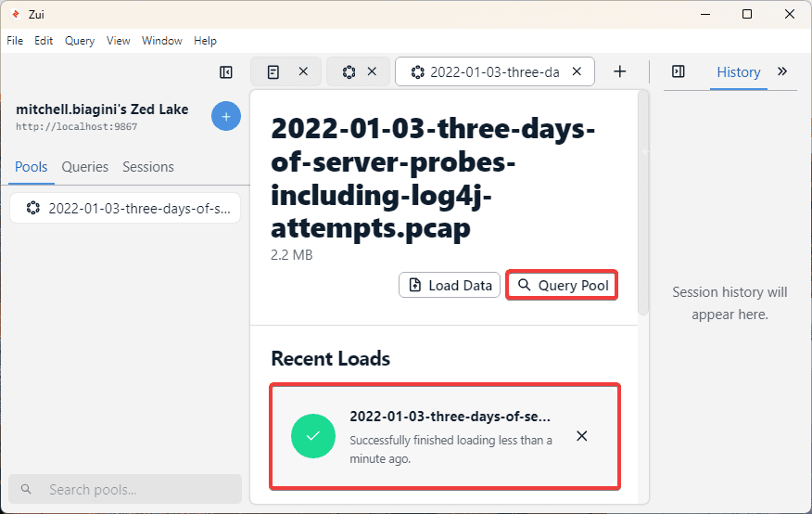Click the pool title heading ending attempts.pcap
Screen dimensions: 812x514
433,178
